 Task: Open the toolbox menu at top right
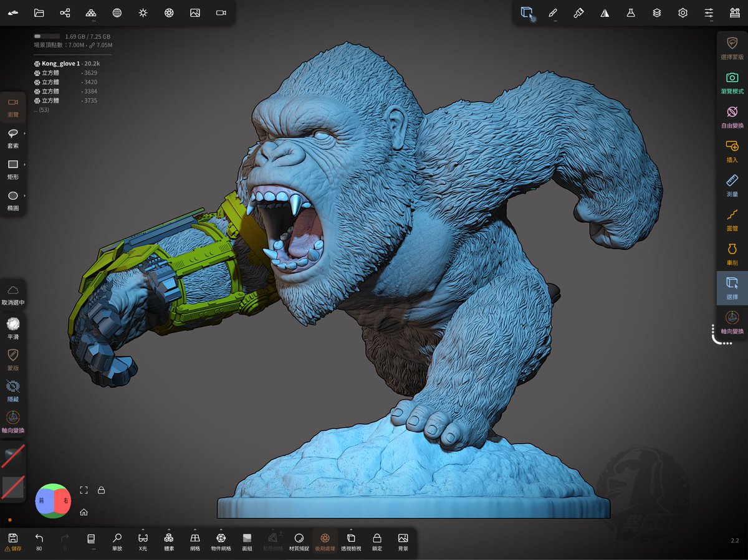tap(734, 12)
